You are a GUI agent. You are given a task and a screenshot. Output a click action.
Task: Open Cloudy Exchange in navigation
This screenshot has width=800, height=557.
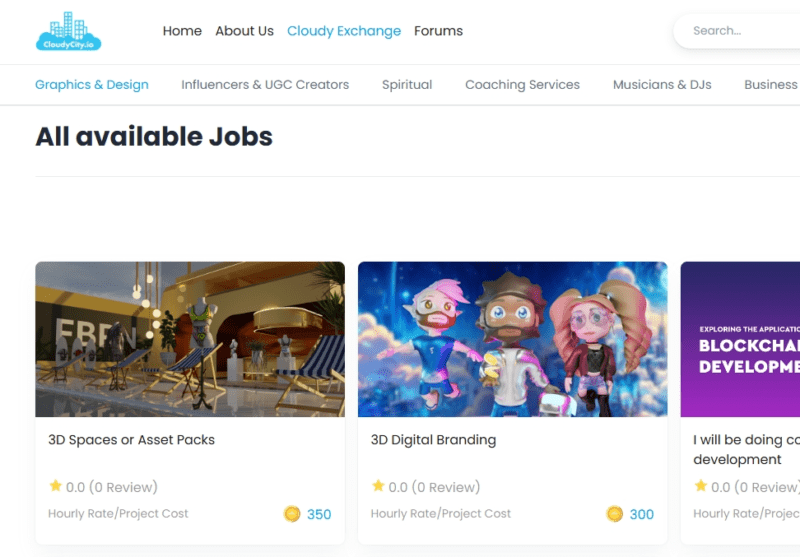click(344, 31)
